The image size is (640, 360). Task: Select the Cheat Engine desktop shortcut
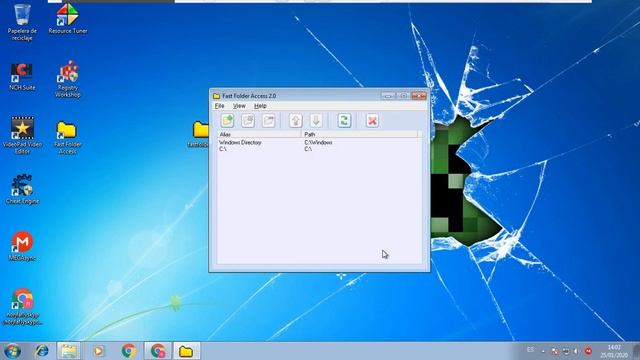[22, 189]
